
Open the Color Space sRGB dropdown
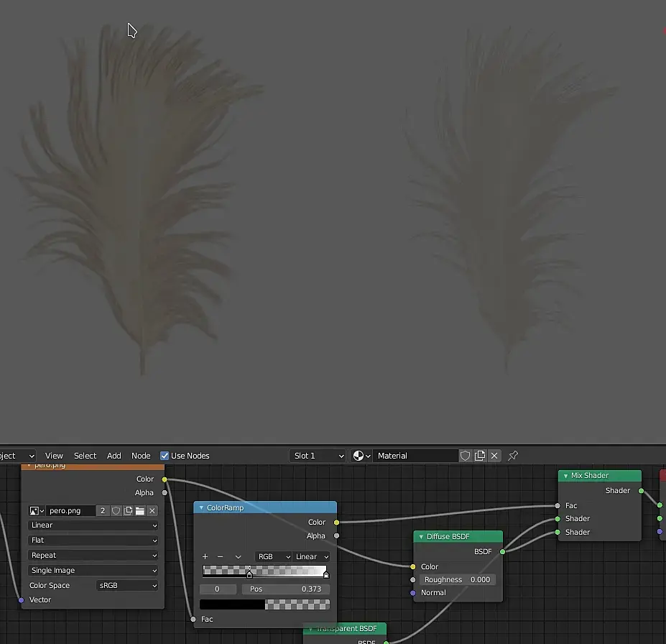point(127,585)
